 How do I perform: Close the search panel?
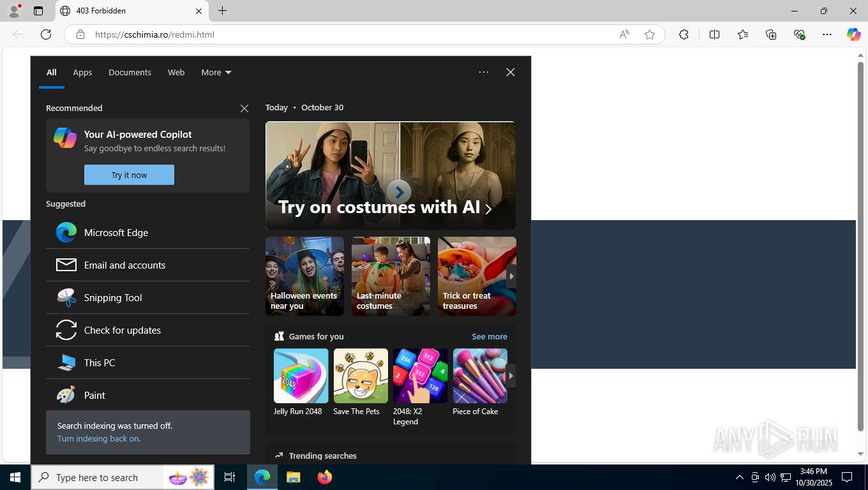coord(511,72)
